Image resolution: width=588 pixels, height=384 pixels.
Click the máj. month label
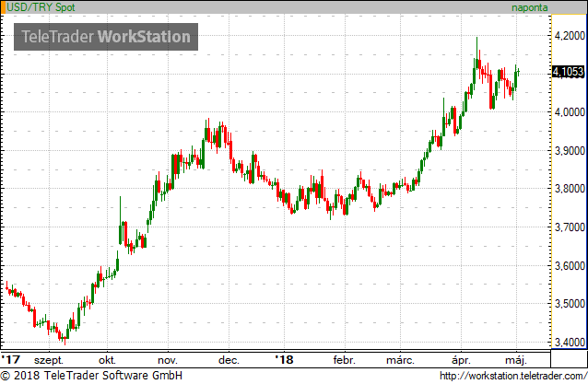point(516,361)
